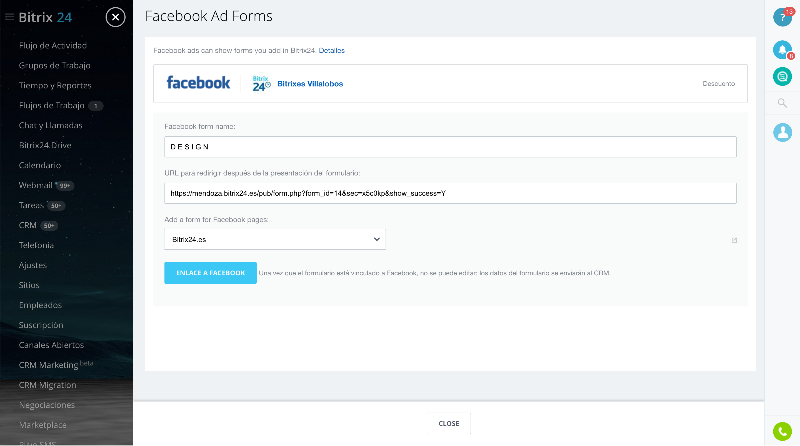Click the facebook logo

tap(198, 83)
